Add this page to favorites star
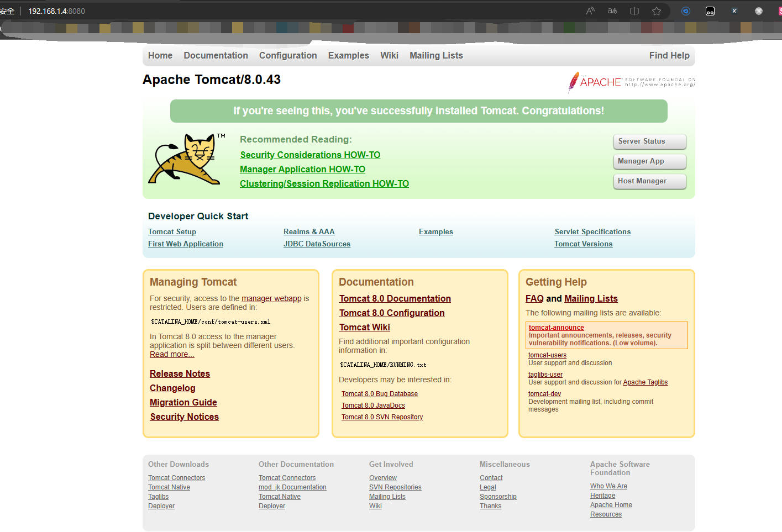782x532 pixels. click(657, 11)
